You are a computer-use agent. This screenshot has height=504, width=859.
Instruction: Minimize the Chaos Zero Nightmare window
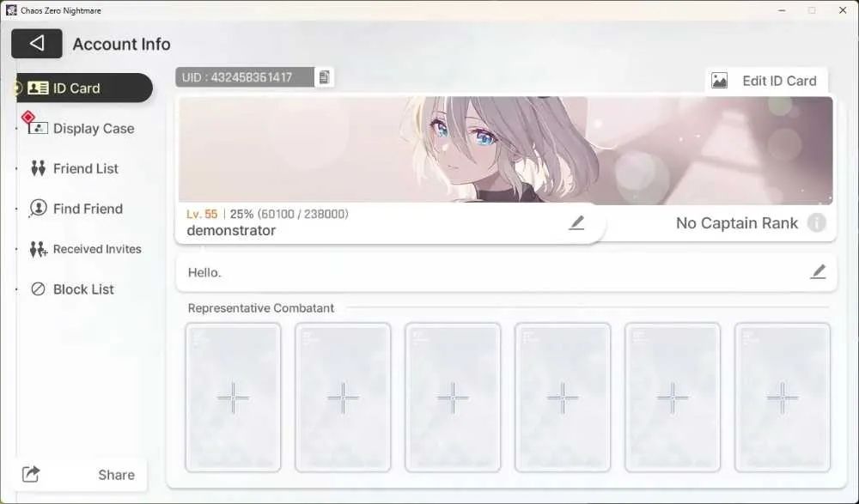coord(783,10)
